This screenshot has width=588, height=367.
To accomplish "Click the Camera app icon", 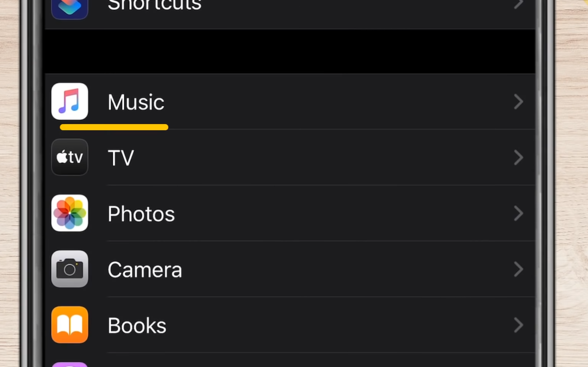I will pos(70,269).
